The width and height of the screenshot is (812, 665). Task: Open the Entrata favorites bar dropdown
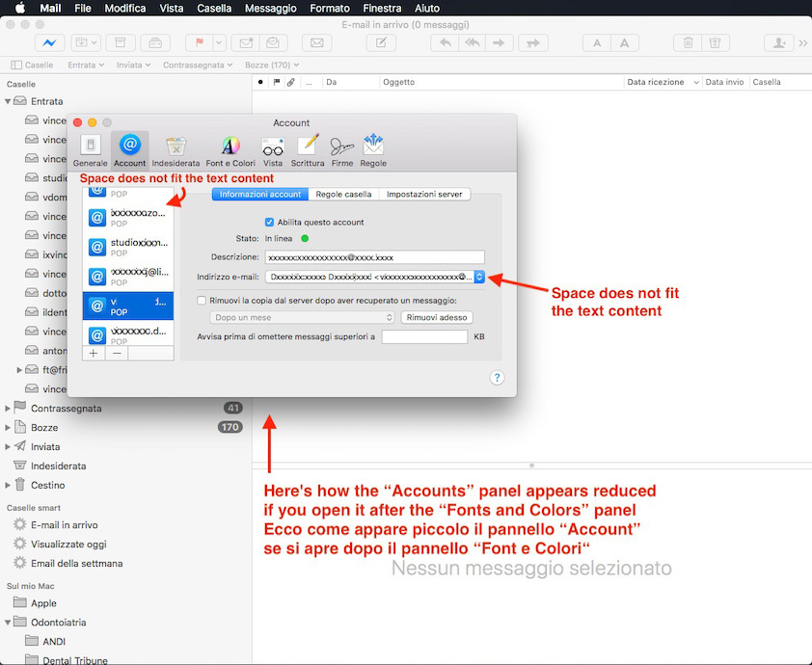(86, 65)
